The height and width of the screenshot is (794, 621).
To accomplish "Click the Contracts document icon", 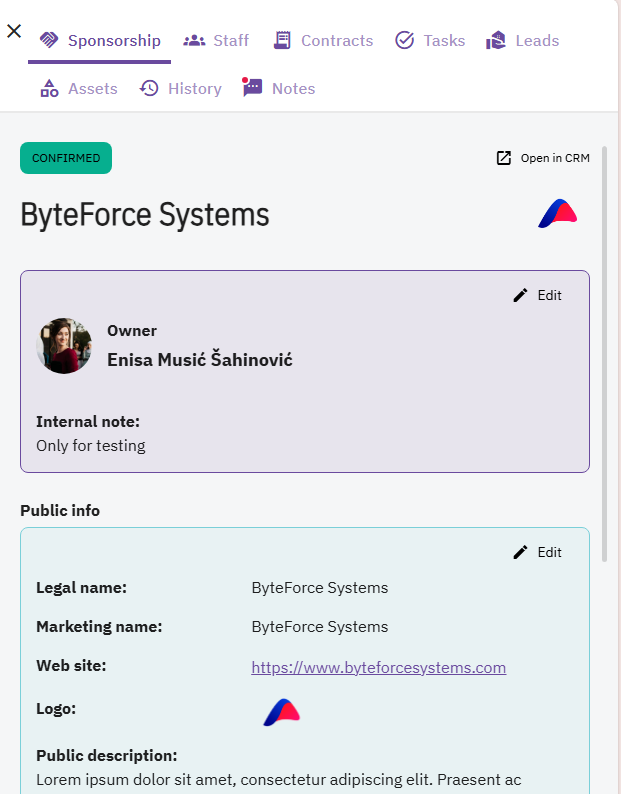I will coord(282,40).
